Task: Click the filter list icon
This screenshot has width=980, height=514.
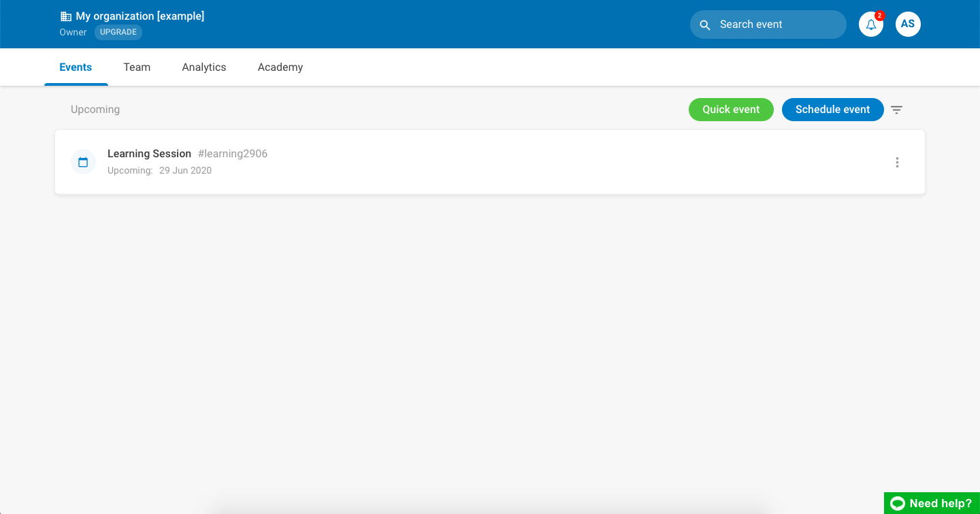Action: (897, 110)
